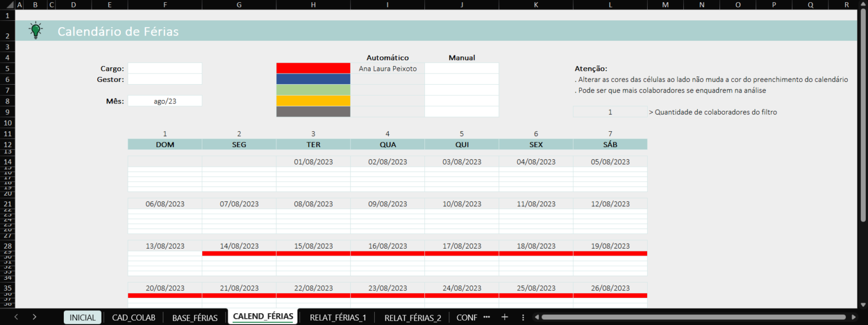This screenshot has width=868, height=325.
Task: Select the 13/08/2023 date cell
Action: pyautogui.click(x=164, y=246)
